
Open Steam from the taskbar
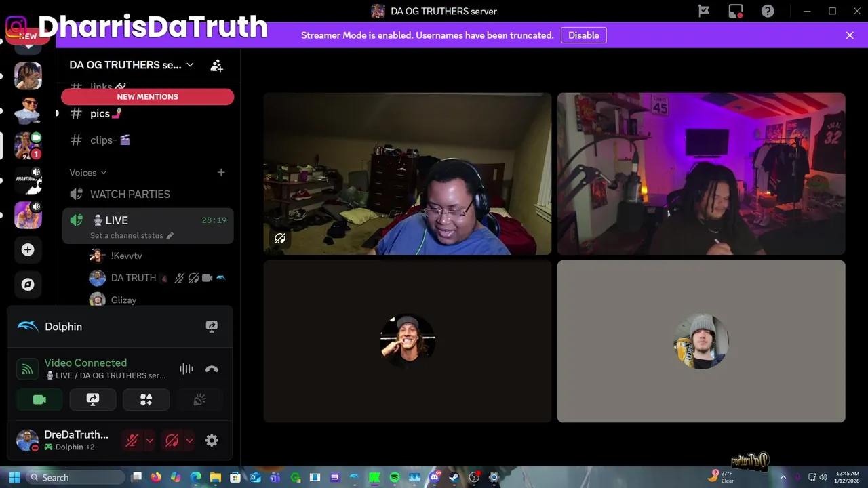(454, 477)
